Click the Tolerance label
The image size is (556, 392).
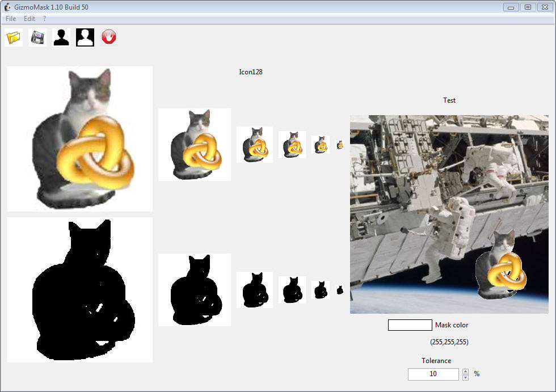tap(436, 361)
